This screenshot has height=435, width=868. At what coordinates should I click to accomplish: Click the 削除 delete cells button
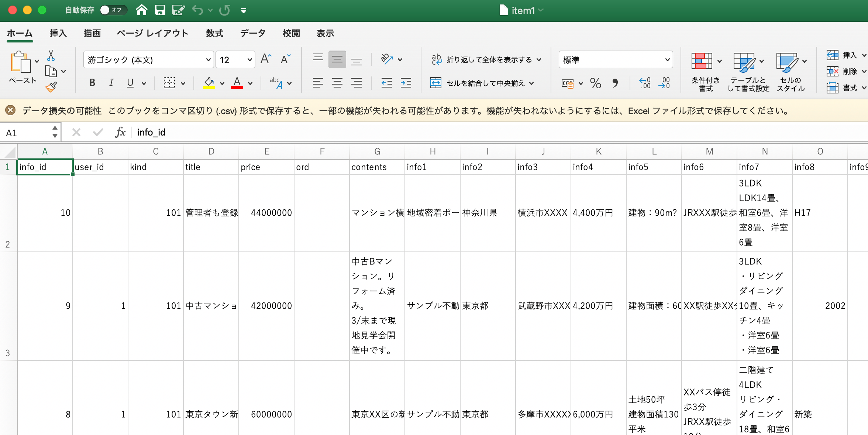tap(842, 71)
